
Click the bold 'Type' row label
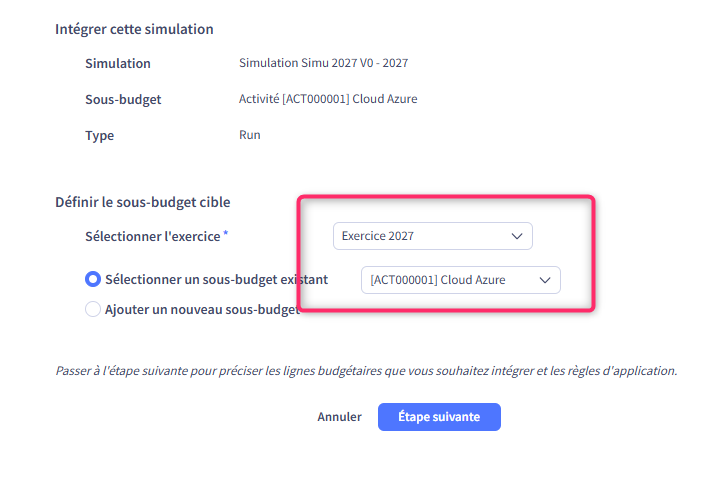tap(100, 136)
